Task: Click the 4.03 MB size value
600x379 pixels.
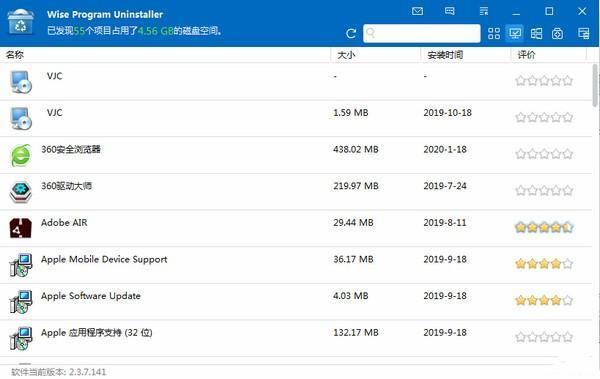Action: (351, 296)
